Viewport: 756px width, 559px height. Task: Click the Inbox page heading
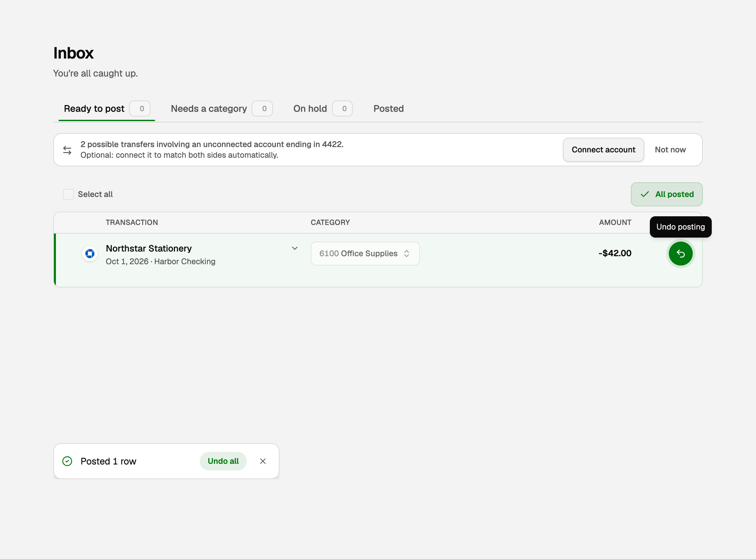pyautogui.click(x=73, y=53)
